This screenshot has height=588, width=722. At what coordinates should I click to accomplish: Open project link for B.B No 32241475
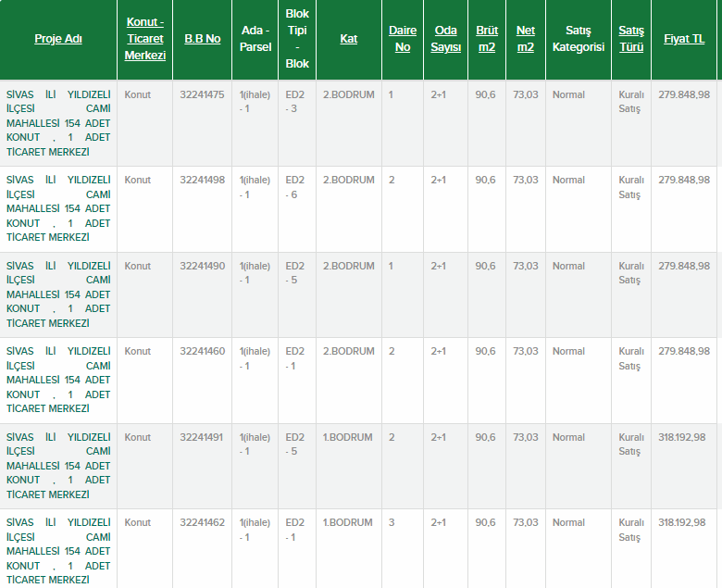(58, 123)
